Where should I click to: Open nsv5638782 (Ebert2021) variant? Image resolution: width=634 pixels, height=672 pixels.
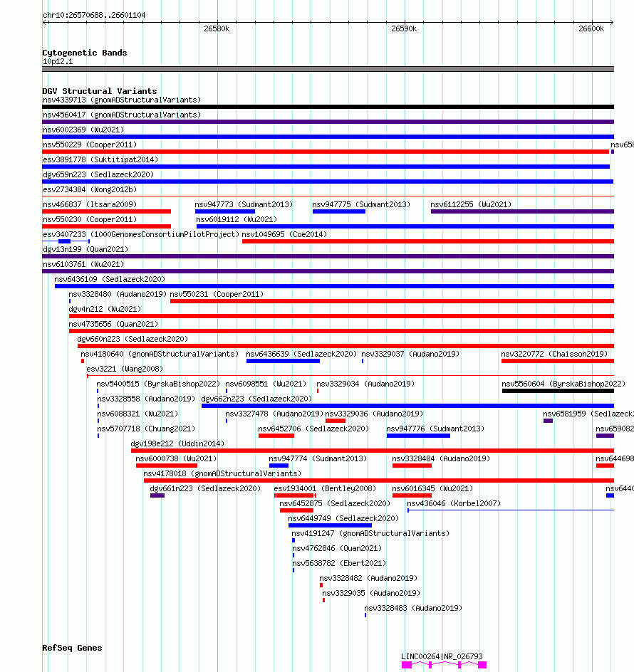(339, 565)
